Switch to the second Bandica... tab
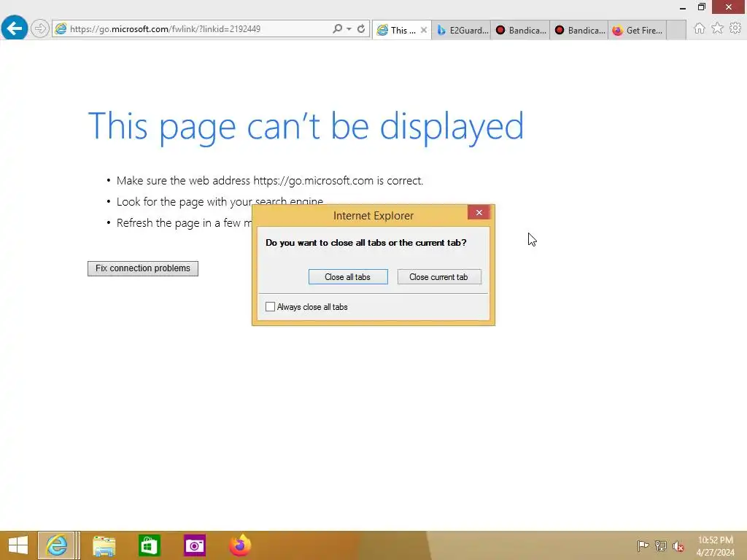Image resolution: width=747 pixels, height=560 pixels. point(579,30)
